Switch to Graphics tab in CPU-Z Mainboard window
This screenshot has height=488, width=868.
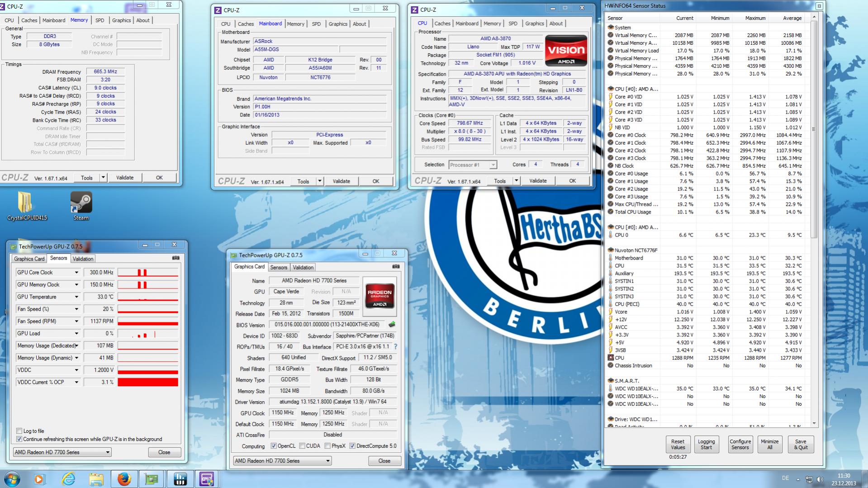pos(338,24)
